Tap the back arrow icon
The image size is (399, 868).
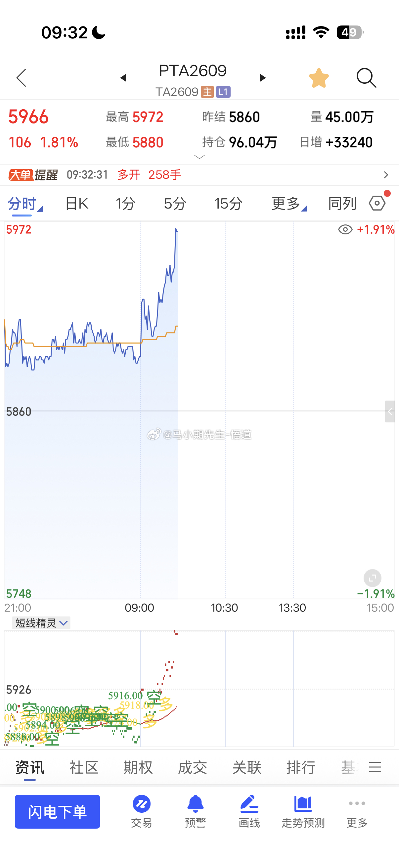[x=21, y=78]
